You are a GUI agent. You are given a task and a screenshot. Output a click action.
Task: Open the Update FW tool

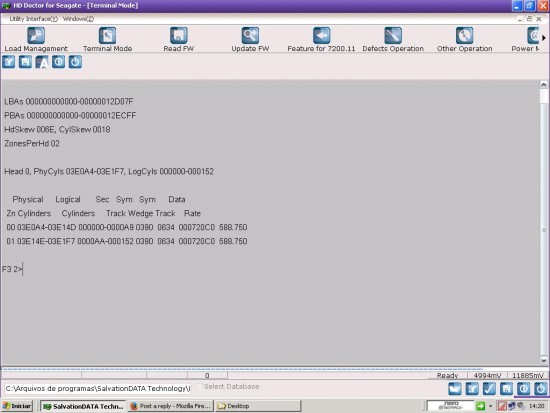click(250, 39)
